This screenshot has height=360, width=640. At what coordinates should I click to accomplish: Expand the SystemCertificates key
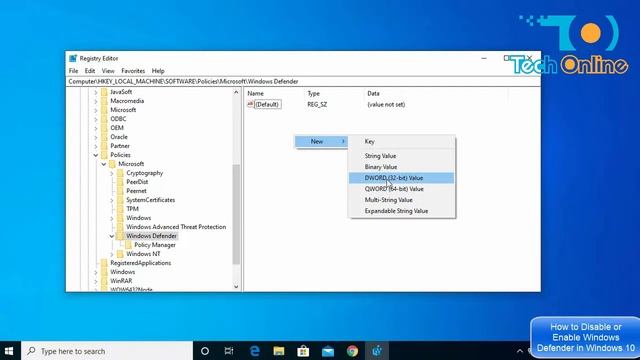coord(112,200)
